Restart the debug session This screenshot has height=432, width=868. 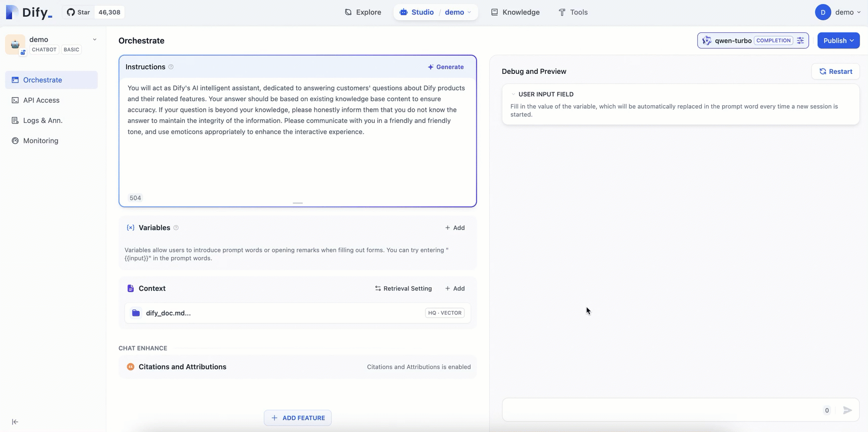(x=836, y=71)
